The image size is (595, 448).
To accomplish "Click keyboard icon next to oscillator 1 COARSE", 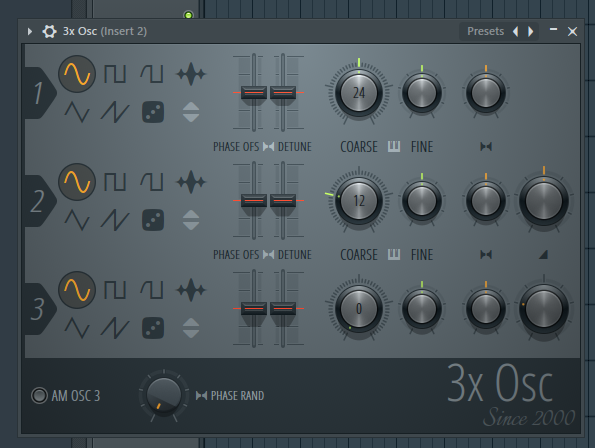I will pyautogui.click(x=394, y=146).
